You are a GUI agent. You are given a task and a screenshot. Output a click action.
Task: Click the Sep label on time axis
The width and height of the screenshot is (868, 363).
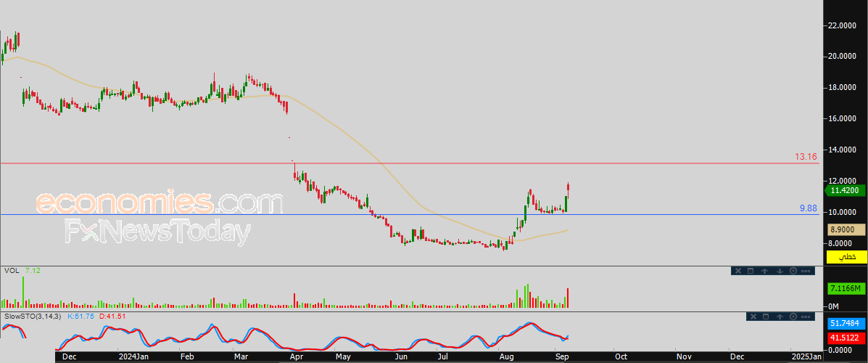(x=561, y=356)
